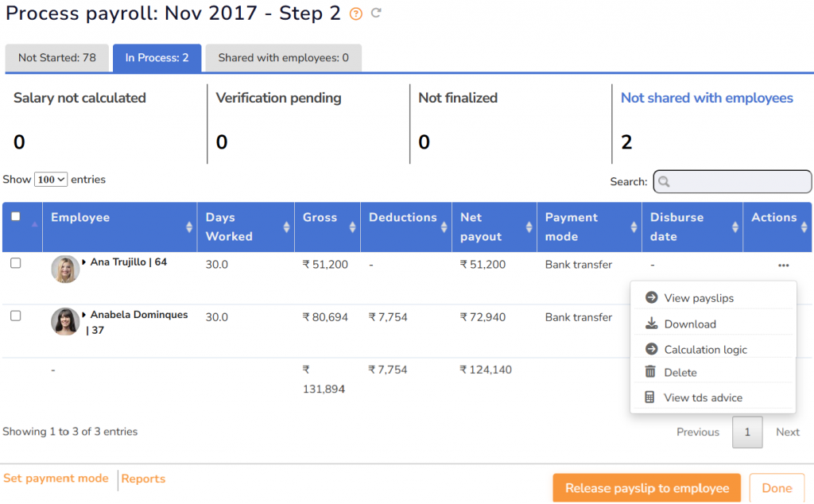Image resolution: width=814 pixels, height=504 pixels.
Task: Click the trash icon for Delete
Action: click(650, 372)
